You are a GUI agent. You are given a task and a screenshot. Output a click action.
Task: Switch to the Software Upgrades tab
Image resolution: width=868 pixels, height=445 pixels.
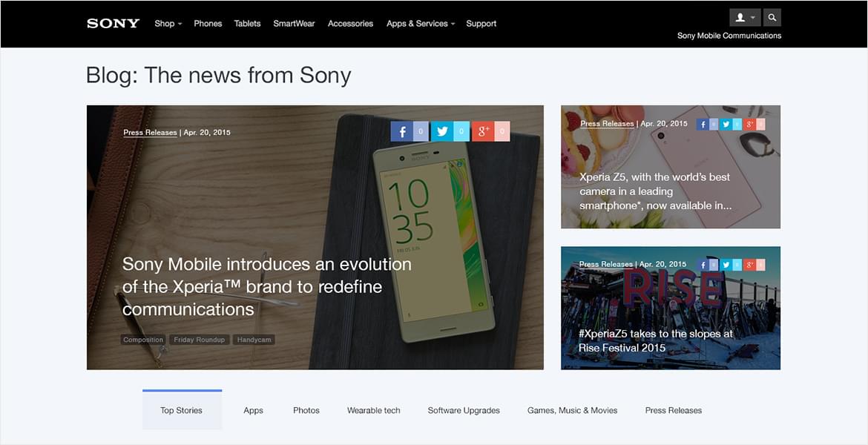click(464, 410)
